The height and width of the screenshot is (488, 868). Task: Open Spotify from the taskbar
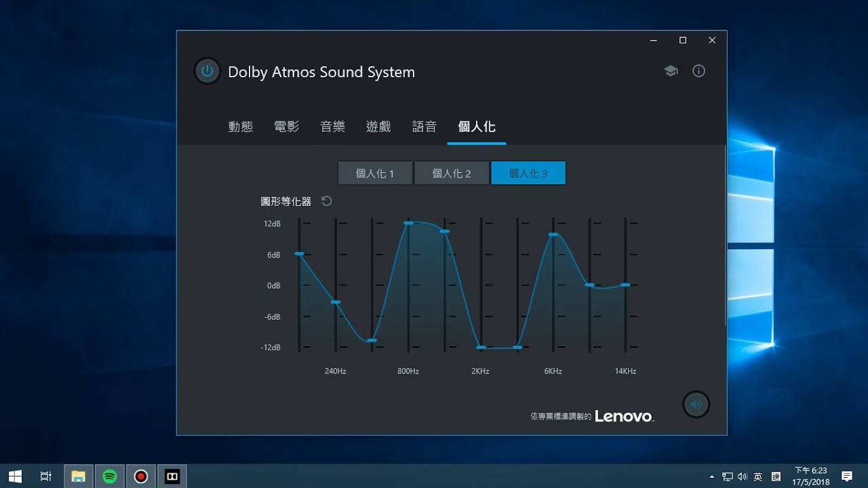(110, 476)
